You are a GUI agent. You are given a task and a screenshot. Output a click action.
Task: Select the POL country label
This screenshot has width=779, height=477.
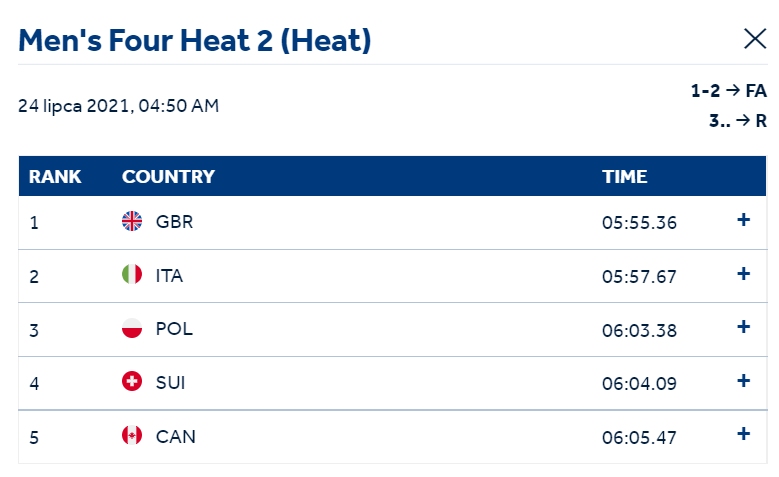(x=174, y=329)
